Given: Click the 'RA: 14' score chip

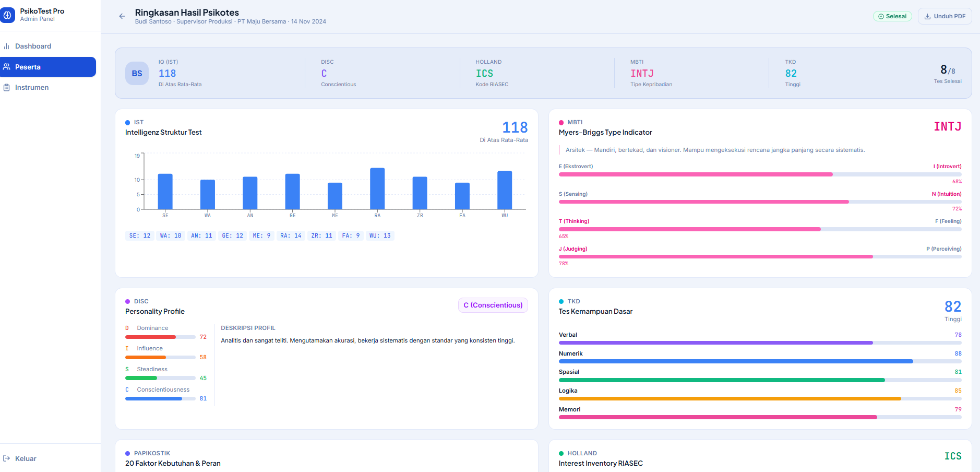Looking at the screenshot, I should point(291,235).
